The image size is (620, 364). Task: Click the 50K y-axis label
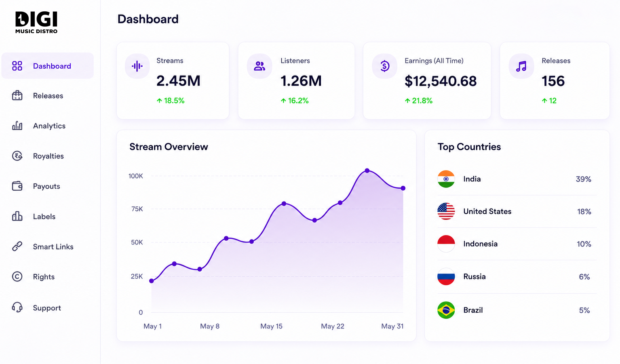tap(137, 242)
